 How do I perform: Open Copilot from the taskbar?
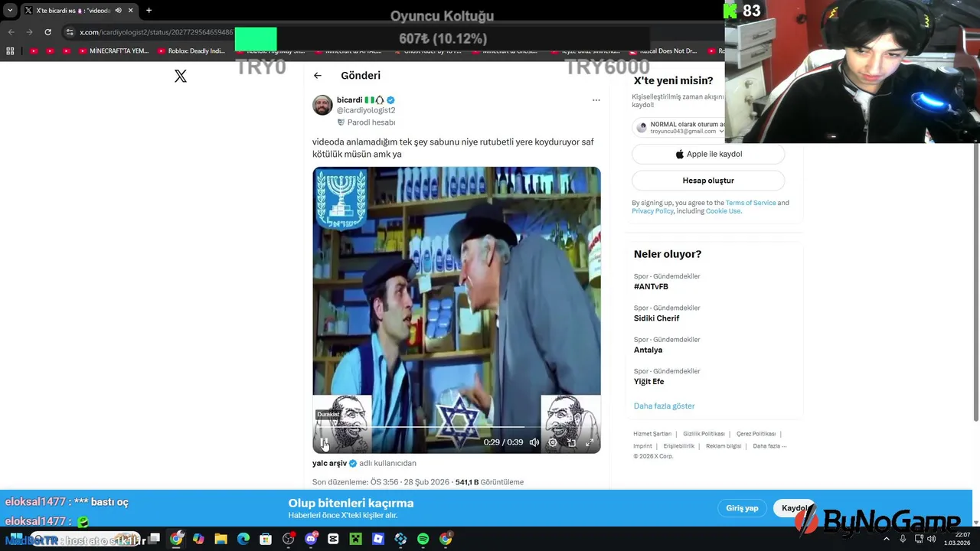(199, 539)
